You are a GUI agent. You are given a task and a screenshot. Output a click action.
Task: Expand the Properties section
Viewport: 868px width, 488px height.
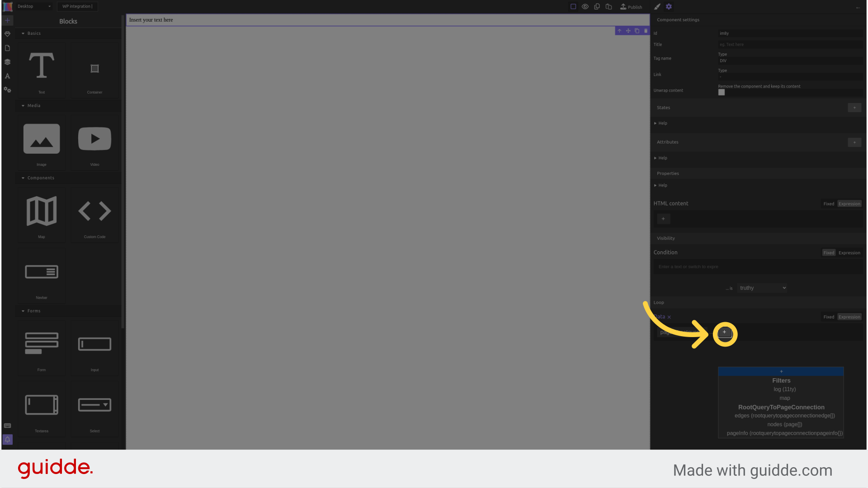pyautogui.click(x=668, y=173)
